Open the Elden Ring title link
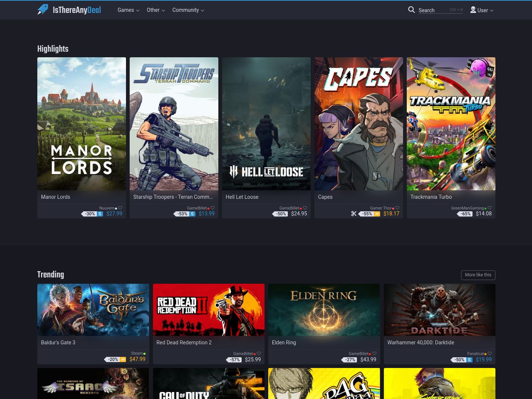 point(284,342)
